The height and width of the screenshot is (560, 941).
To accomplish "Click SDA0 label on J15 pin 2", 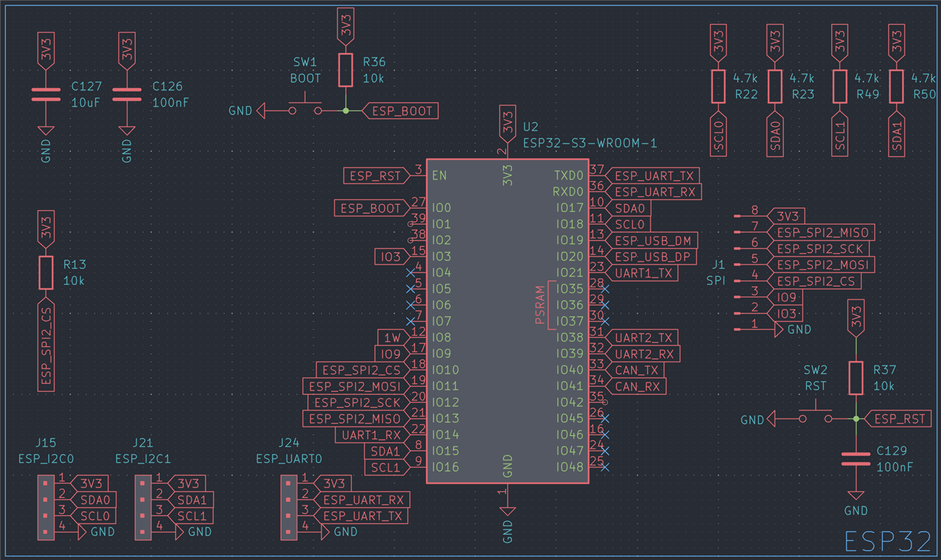I will (93, 500).
